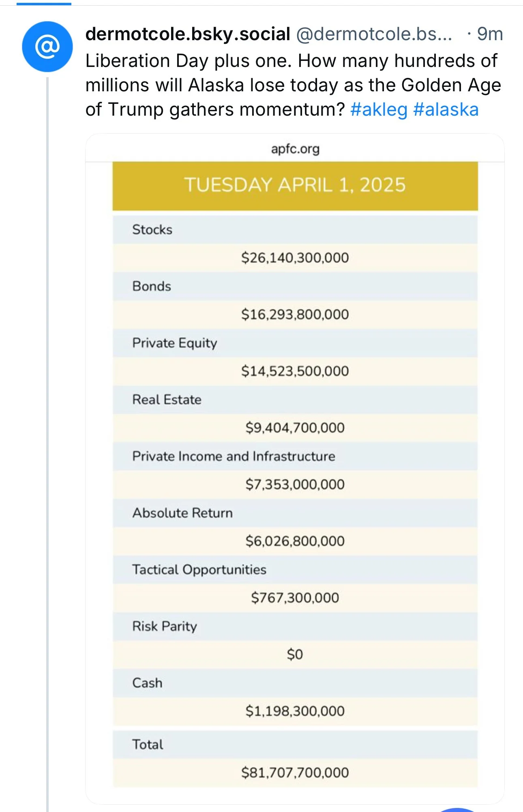Click the truncated @dermotcole.bs... handle
Viewport: 523px width, 812px height.
coord(374,34)
